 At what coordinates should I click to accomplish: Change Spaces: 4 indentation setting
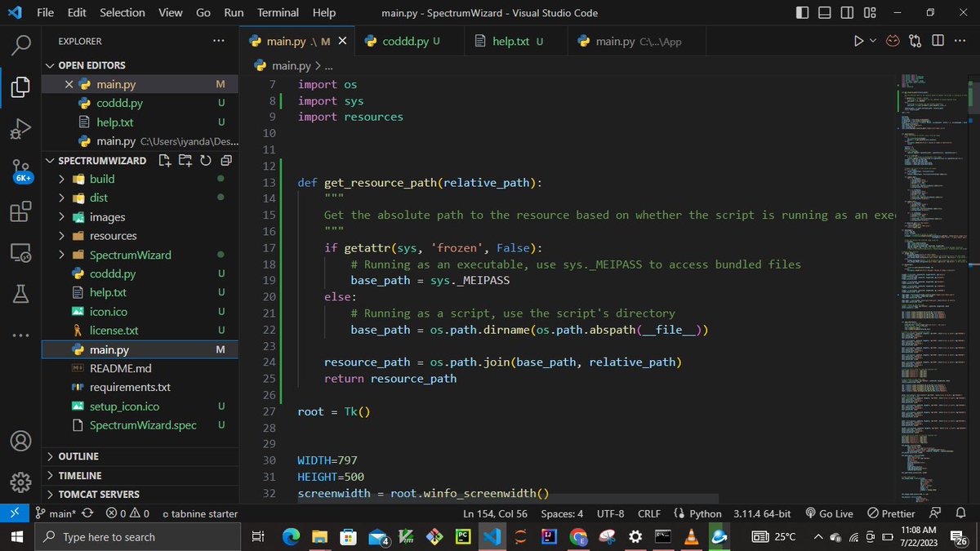[562, 513]
